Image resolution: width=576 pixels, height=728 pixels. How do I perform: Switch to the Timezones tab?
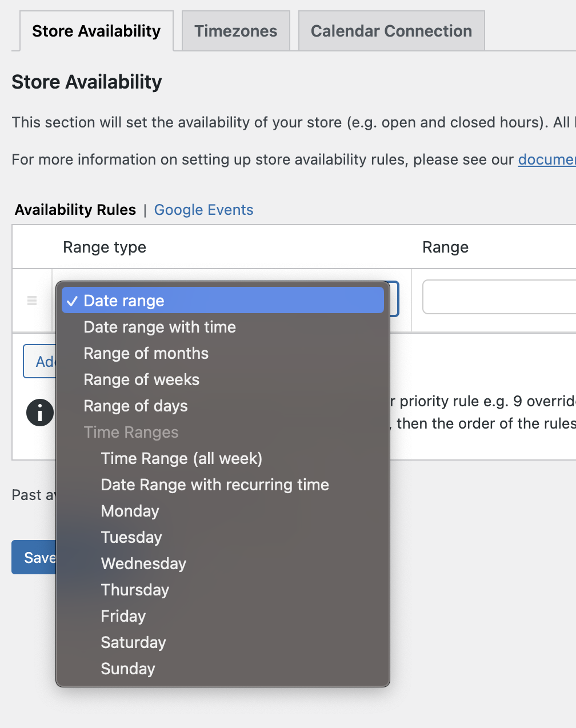pyautogui.click(x=235, y=31)
